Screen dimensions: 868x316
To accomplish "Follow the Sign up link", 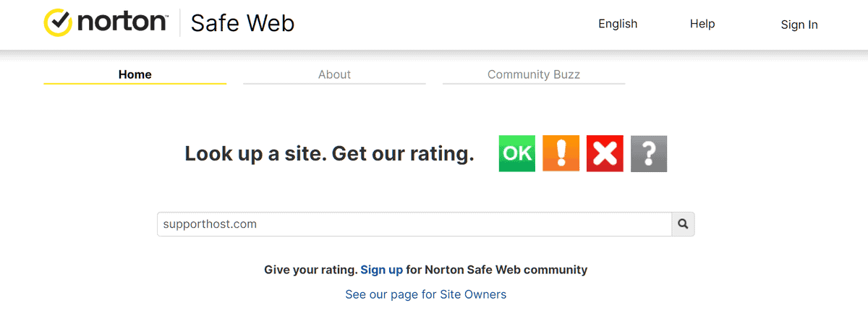I will point(381,270).
